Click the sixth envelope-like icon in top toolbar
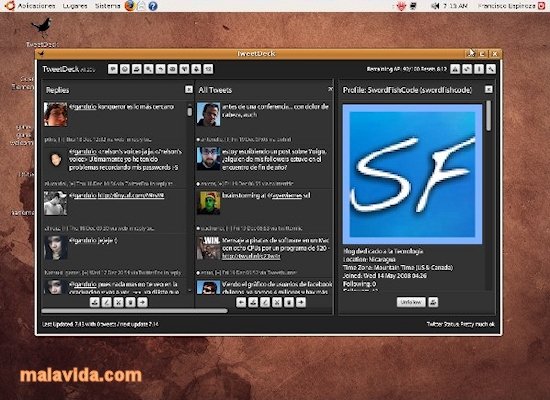The height and width of the screenshot is (400, 550). tap(172, 69)
